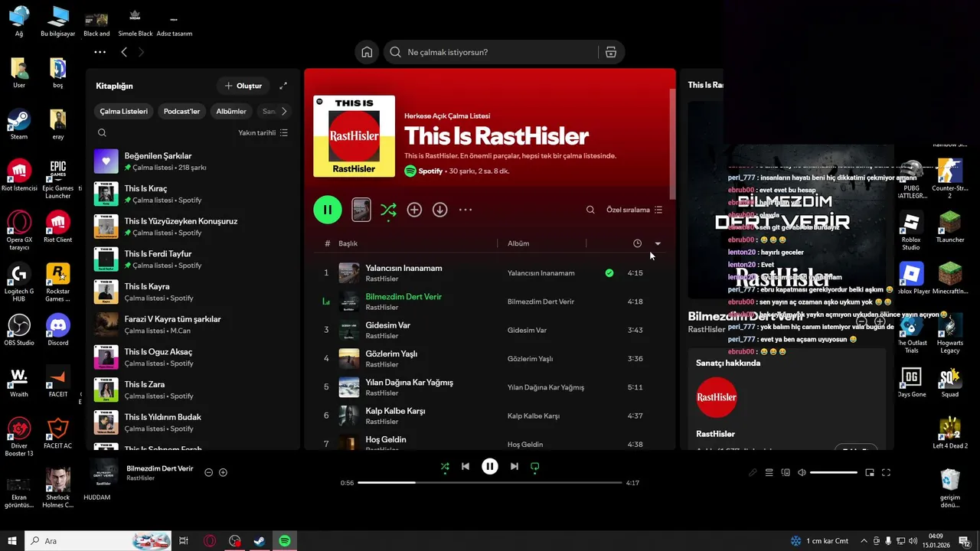Open RastHisler artist image in Sanatçı hakkında

[x=716, y=397]
